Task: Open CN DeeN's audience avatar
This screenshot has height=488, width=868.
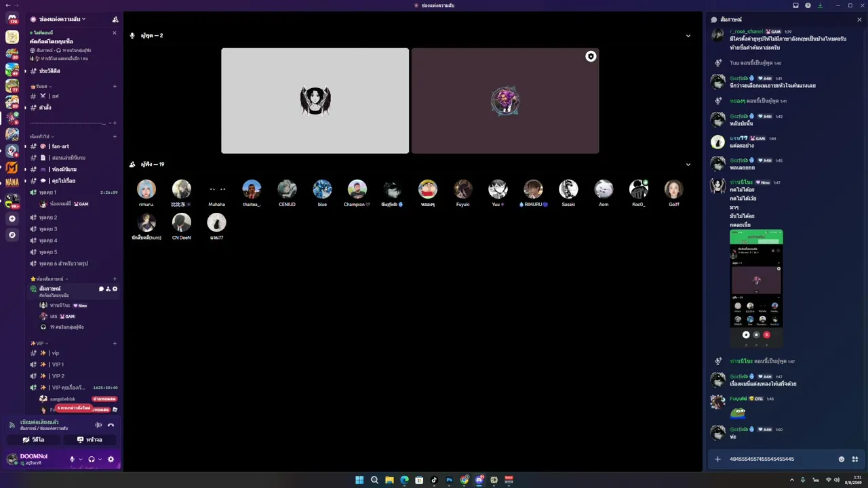Action: point(181,222)
